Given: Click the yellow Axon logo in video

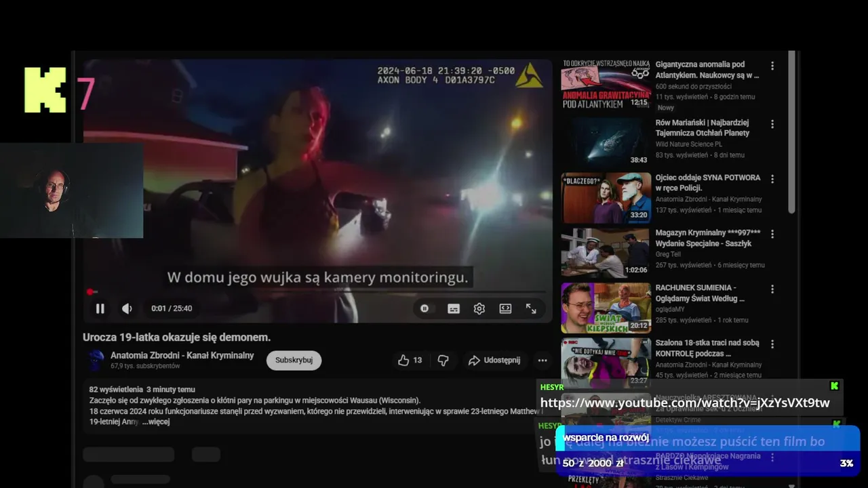Looking at the screenshot, I should (529, 76).
